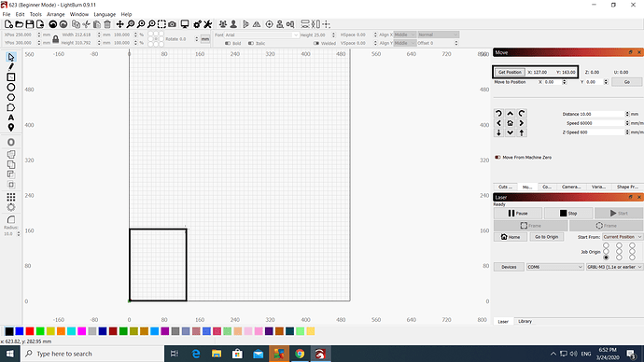Image resolution: width=644 pixels, height=362 pixels.
Task: Select the Draw Lines pencil tool
Action: click(x=11, y=67)
